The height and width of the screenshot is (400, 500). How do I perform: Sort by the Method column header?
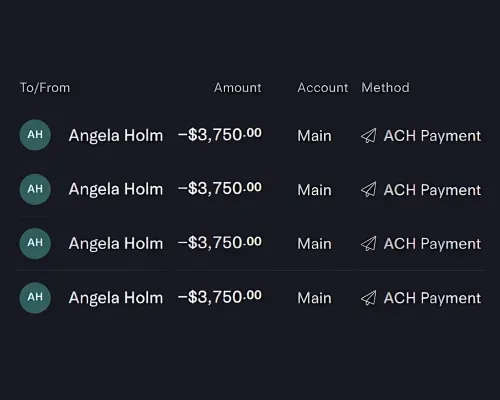tap(385, 88)
